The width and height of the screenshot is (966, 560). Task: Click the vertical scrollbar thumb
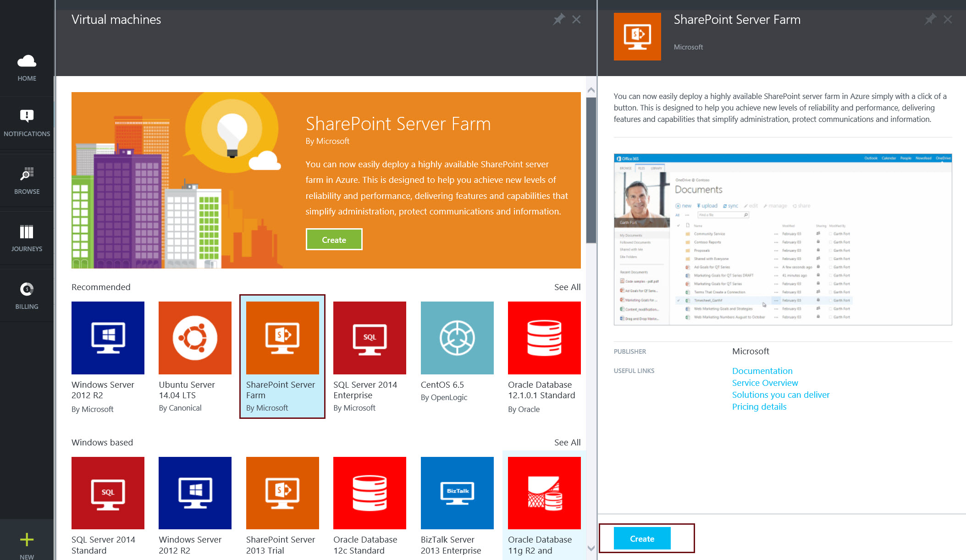click(x=591, y=170)
